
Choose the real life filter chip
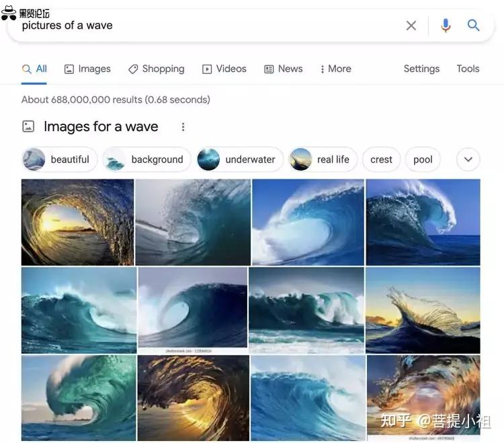point(323,159)
